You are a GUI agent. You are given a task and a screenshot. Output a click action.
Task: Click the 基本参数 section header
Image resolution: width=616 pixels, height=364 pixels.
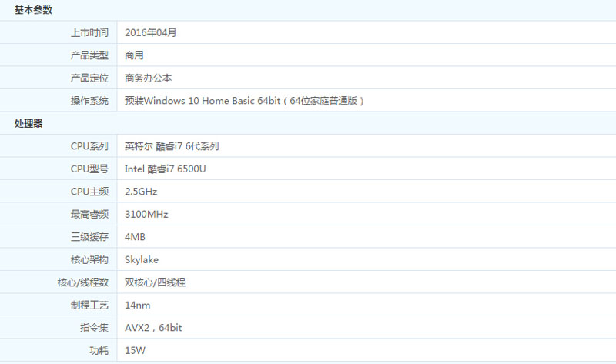tap(34, 10)
